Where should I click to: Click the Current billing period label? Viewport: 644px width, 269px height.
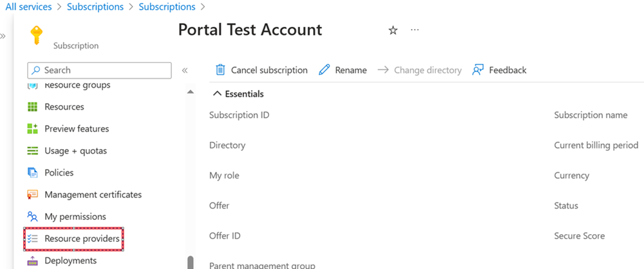(596, 145)
